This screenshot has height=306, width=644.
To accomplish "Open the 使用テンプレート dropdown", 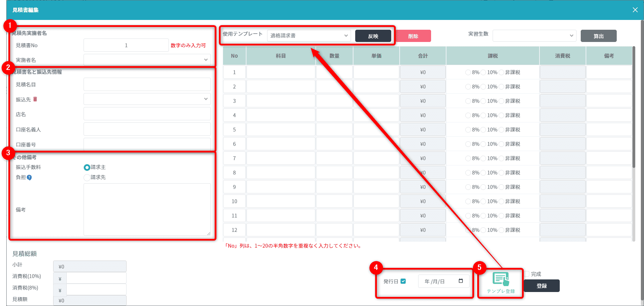I will tap(309, 36).
